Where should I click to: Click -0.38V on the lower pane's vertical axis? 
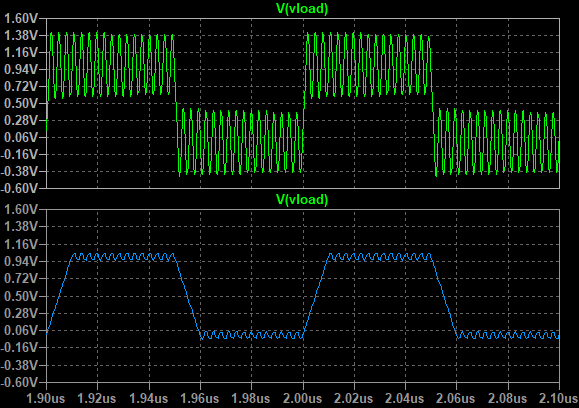tap(19, 365)
